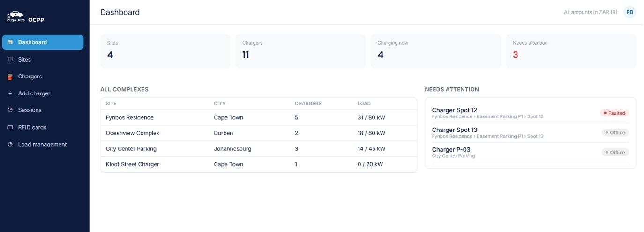Click City Center Parking text under Charger P-03
644x232 pixels.
[453, 156]
